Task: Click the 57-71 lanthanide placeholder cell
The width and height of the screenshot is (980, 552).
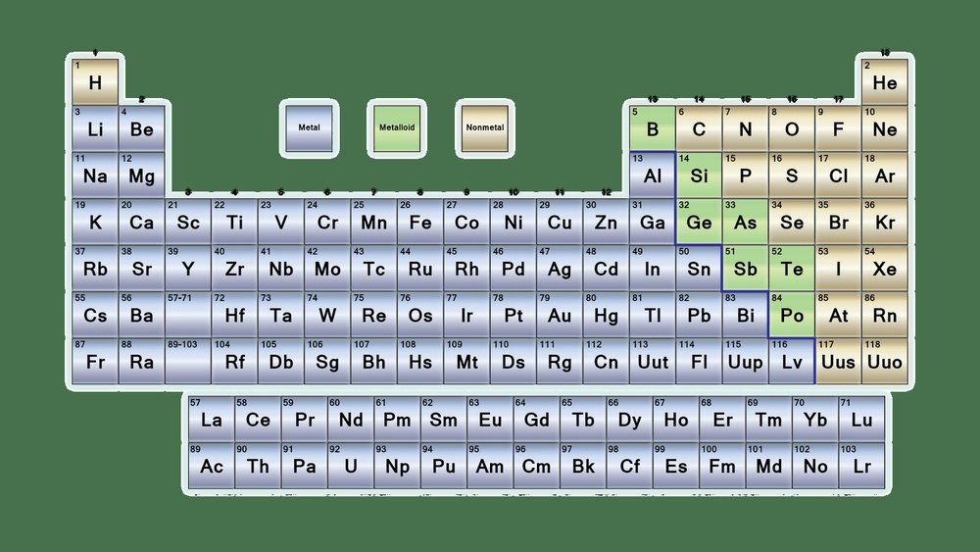Action: [188, 315]
